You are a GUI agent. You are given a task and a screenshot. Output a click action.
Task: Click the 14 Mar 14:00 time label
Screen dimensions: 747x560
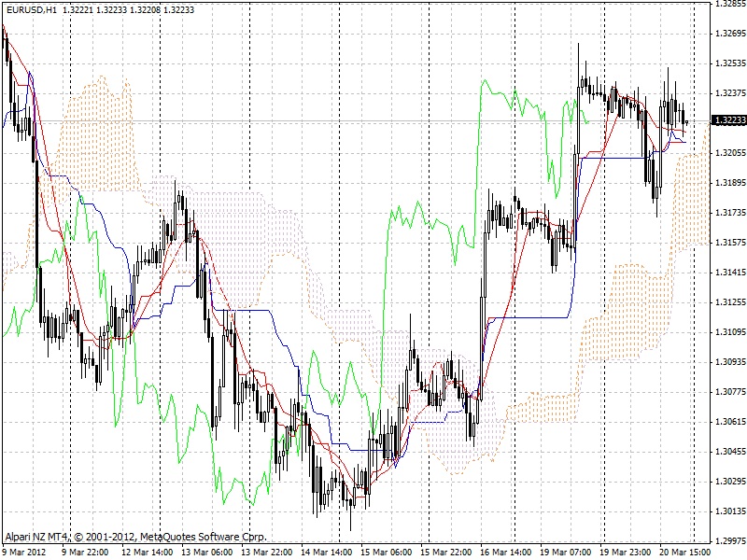324,553
